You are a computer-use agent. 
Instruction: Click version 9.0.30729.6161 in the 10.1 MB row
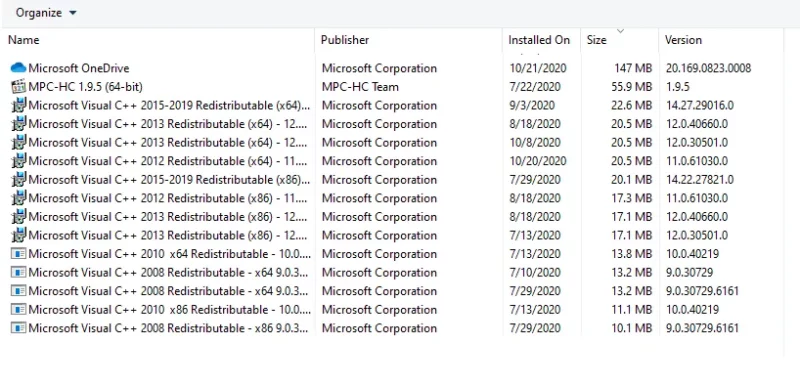coord(702,328)
